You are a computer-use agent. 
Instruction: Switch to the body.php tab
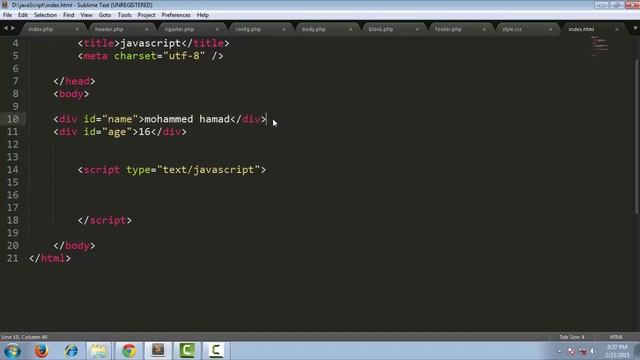(x=313, y=29)
